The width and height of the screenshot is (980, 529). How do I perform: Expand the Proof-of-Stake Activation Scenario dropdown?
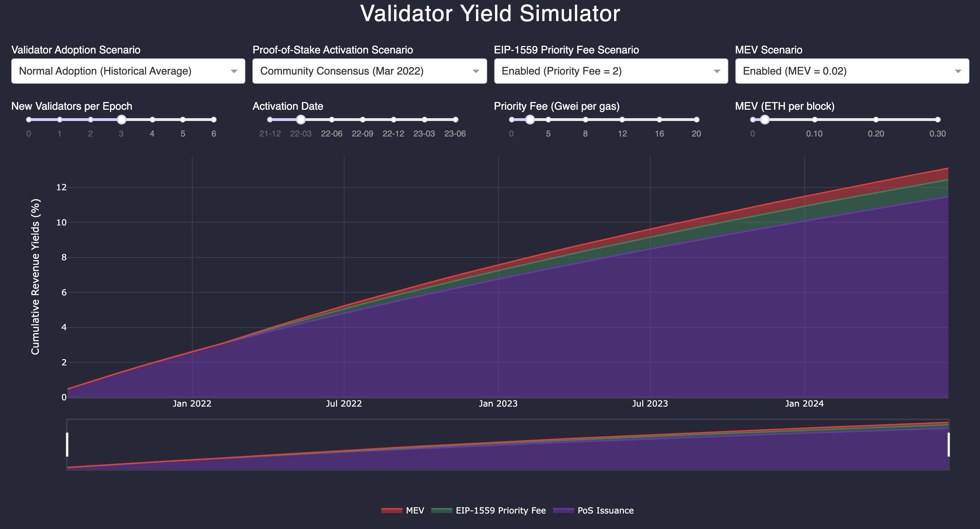coord(369,71)
